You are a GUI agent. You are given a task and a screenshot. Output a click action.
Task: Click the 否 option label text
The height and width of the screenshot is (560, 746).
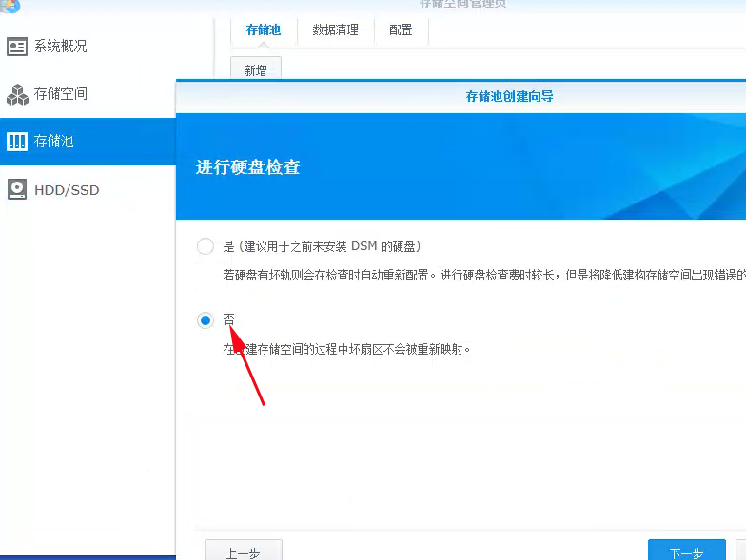pyautogui.click(x=228, y=319)
